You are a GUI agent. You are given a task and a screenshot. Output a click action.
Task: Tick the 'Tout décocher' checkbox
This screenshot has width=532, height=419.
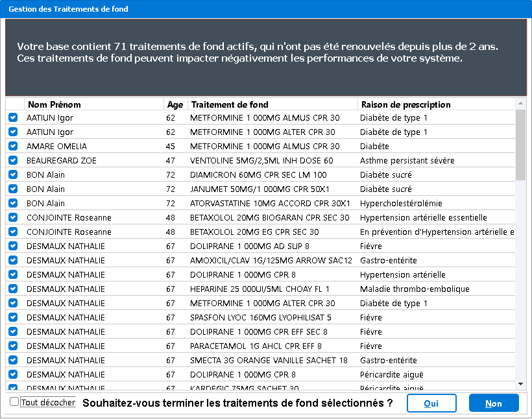(x=14, y=402)
